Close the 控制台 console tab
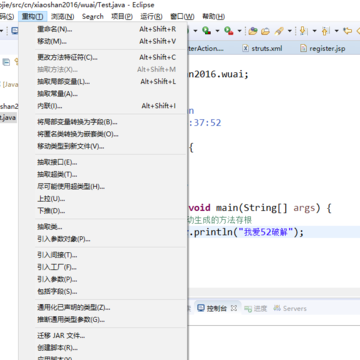360x360 pixels. 234,308
